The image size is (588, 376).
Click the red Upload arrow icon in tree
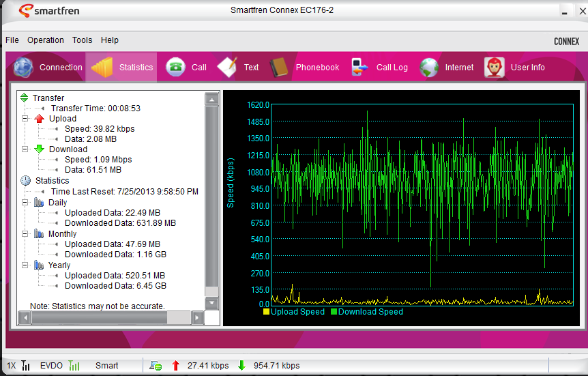pyautogui.click(x=40, y=119)
